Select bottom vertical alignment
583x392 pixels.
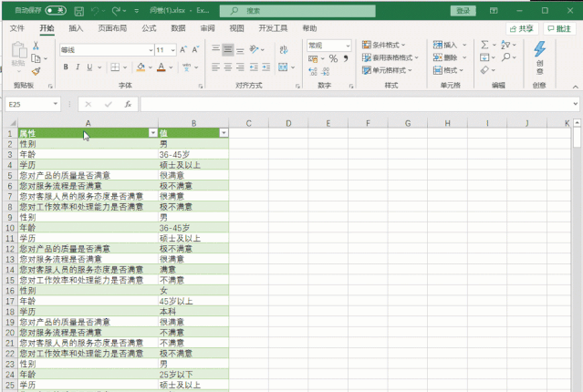point(240,50)
